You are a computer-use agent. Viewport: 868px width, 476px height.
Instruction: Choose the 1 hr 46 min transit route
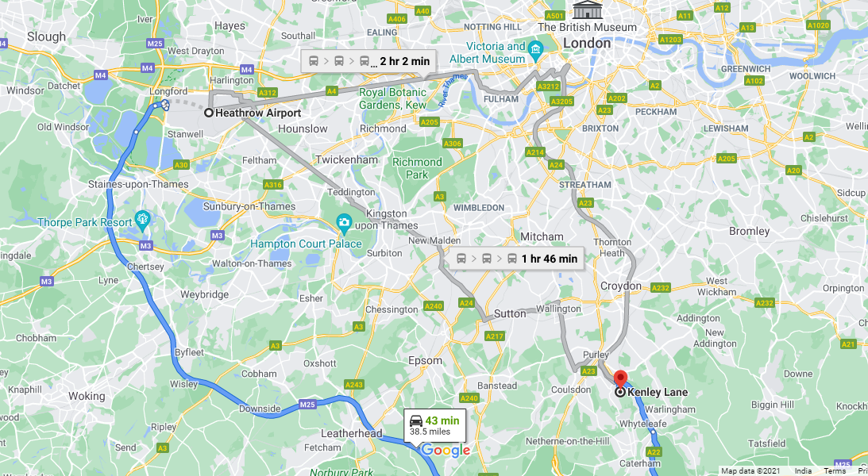pos(516,258)
